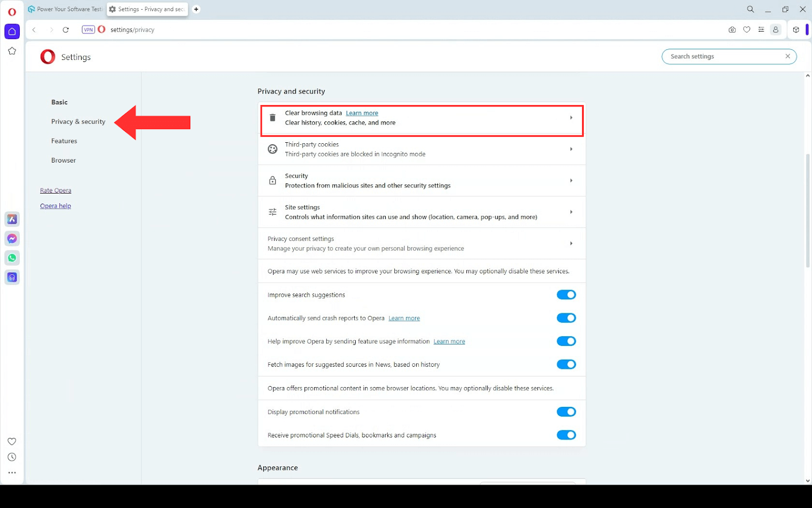The width and height of the screenshot is (812, 508).
Task: Click the Privacy and security heading
Action: click(291, 91)
